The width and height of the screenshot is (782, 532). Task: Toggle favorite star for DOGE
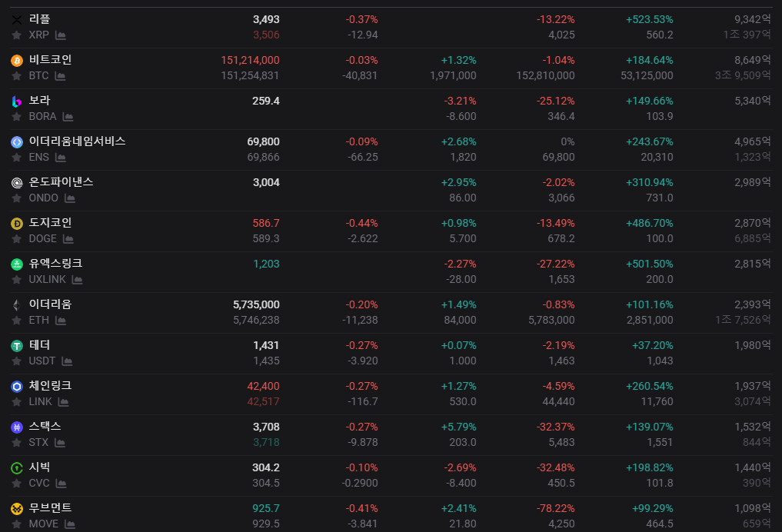[x=16, y=239]
